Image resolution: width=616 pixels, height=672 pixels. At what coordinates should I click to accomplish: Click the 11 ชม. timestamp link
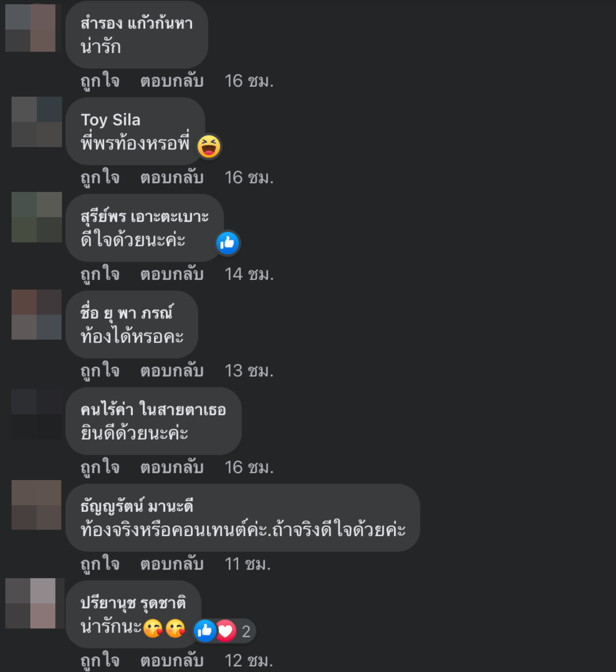247,564
